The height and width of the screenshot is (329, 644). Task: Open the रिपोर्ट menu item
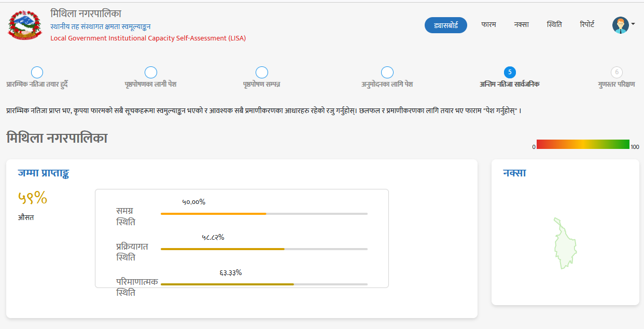tap(587, 24)
